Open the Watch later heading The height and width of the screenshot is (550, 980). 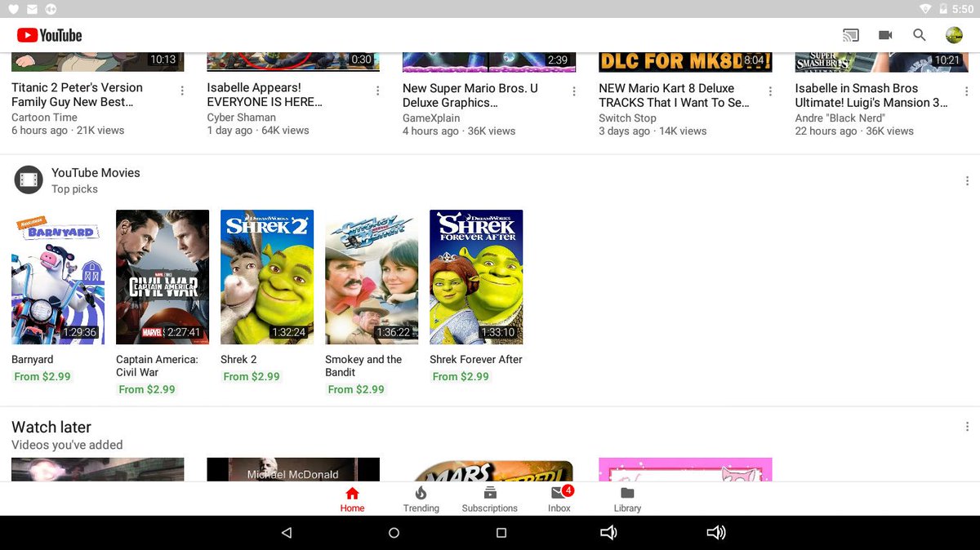pos(51,427)
